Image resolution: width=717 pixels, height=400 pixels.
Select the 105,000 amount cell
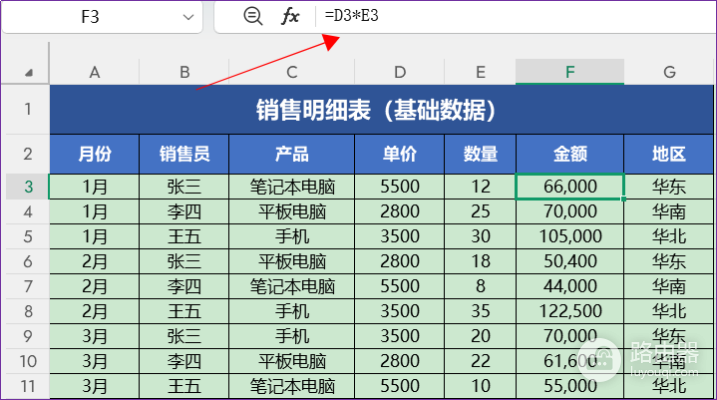coord(570,236)
